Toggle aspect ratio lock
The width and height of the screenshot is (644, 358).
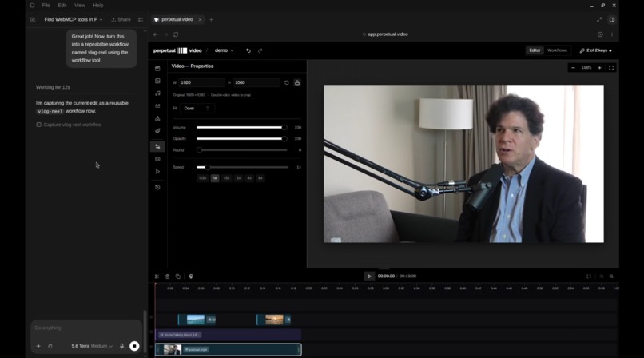point(297,82)
